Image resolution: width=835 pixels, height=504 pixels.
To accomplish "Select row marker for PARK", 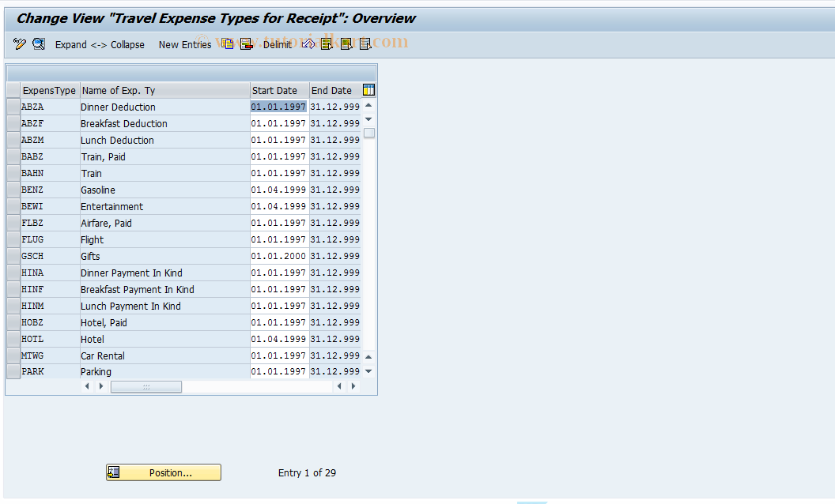I will 13,371.
